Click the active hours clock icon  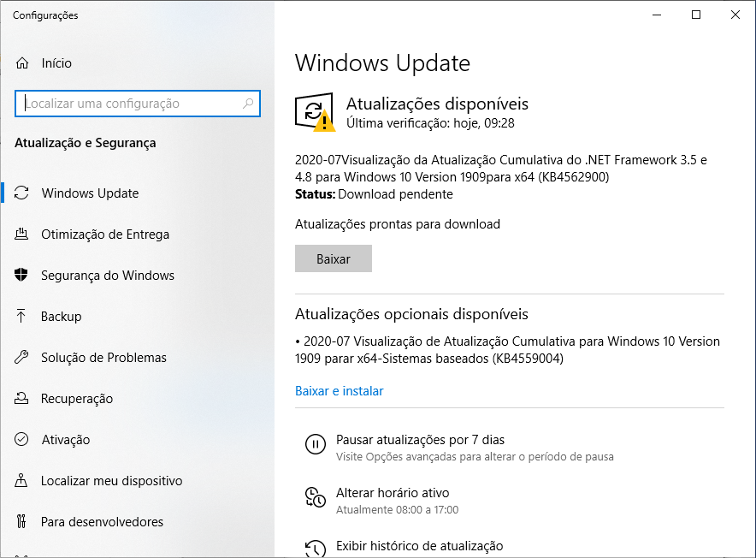316,497
